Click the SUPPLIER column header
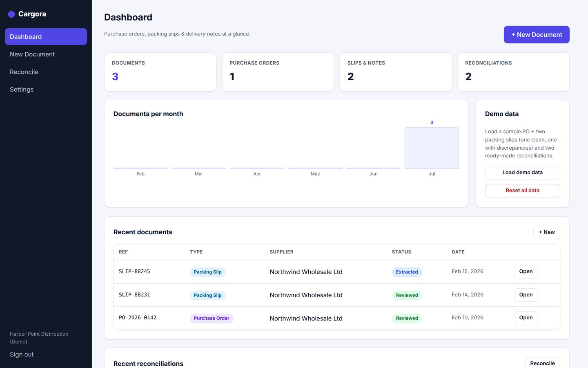 (x=282, y=252)
